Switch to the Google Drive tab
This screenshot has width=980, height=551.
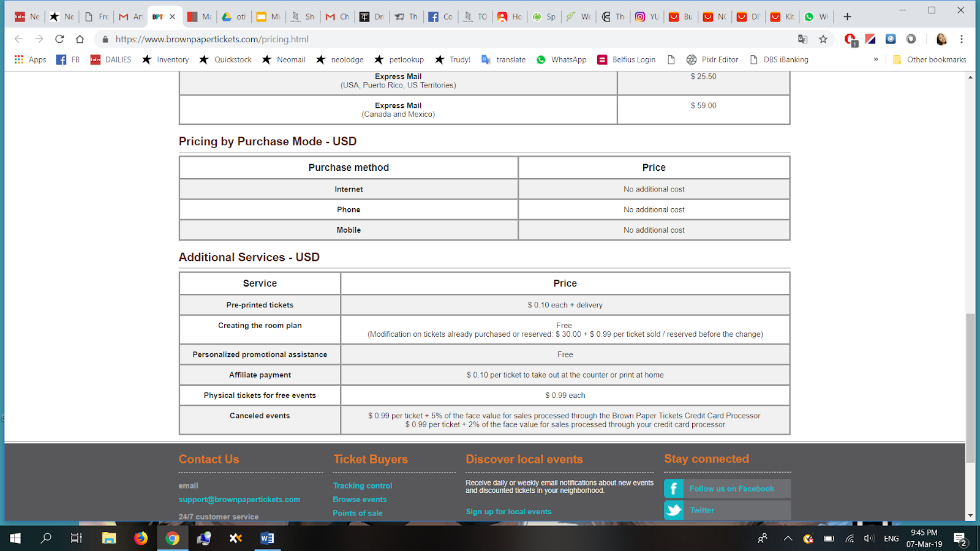click(x=233, y=17)
